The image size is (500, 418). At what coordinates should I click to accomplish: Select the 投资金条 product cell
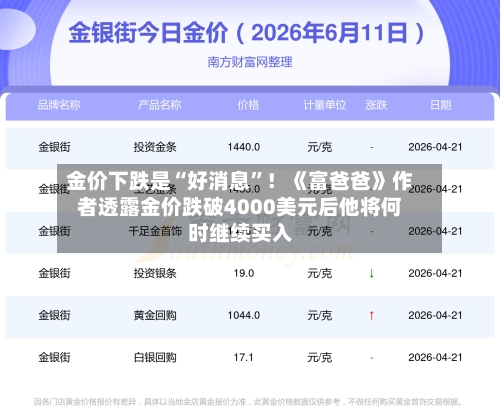pos(155,147)
